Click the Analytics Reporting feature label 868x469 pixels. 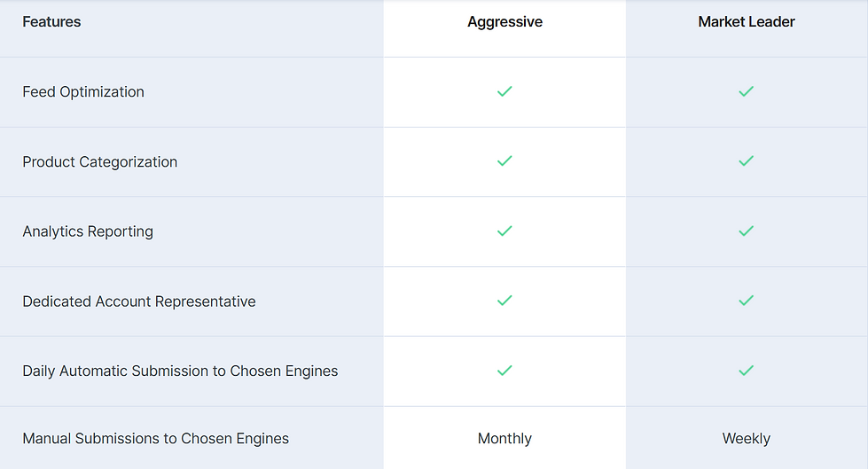click(x=88, y=231)
